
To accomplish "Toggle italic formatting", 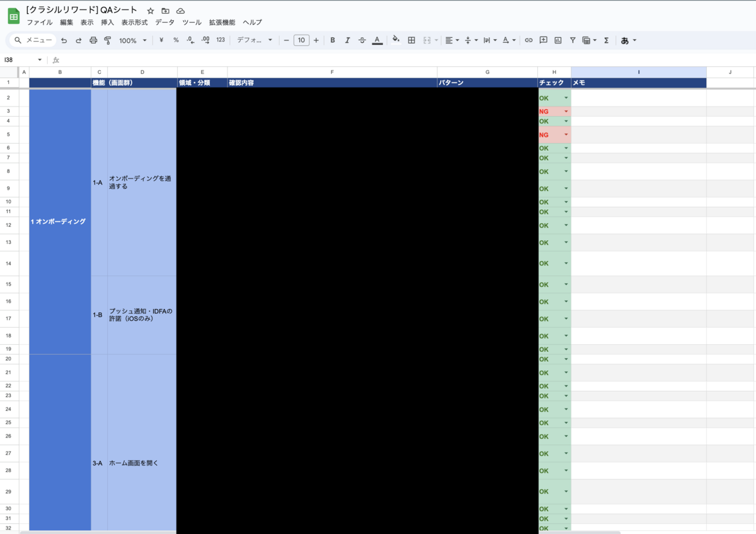I will click(x=347, y=40).
